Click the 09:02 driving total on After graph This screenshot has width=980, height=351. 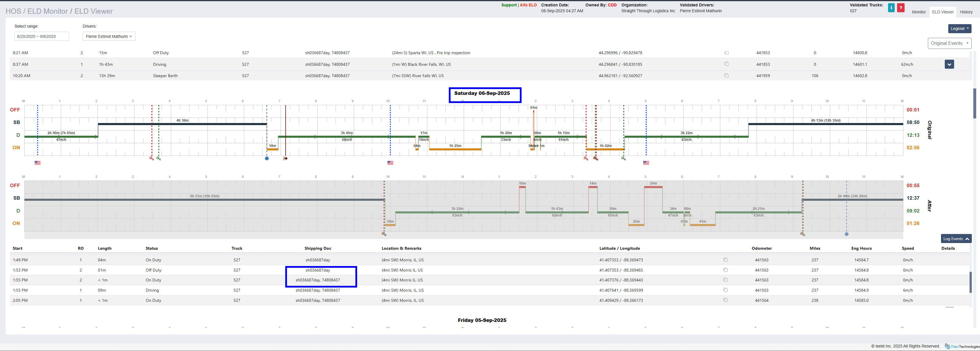(x=913, y=211)
